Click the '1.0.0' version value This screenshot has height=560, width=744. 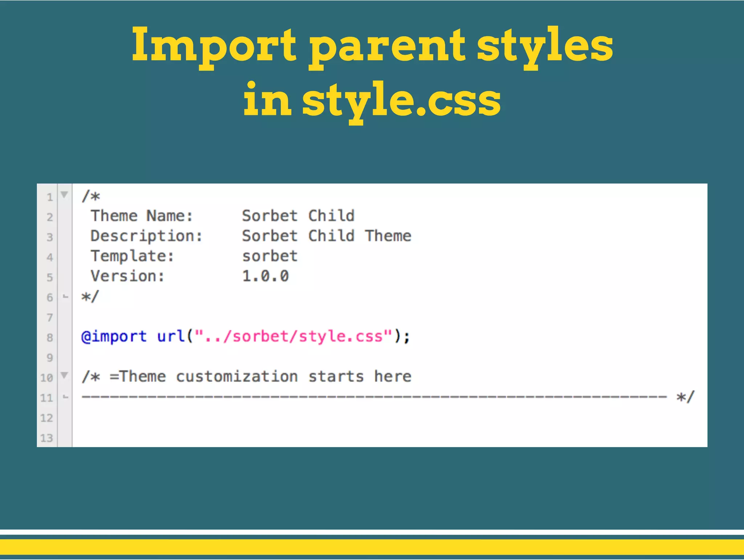(266, 276)
